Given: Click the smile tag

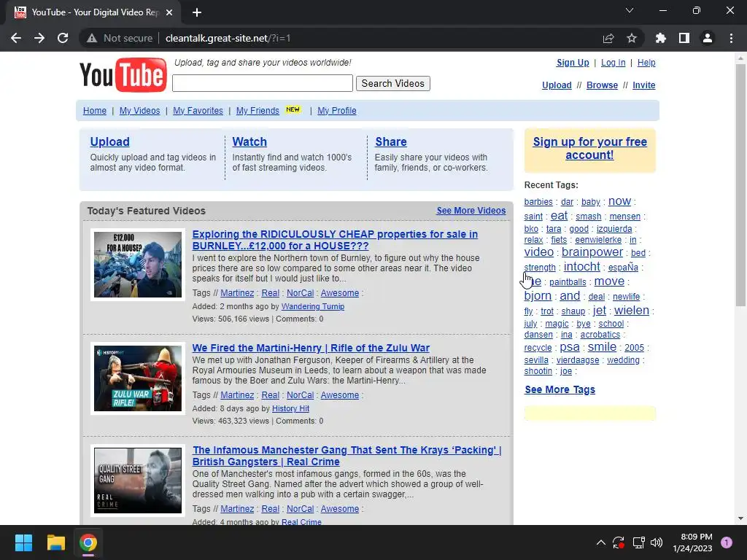Looking at the screenshot, I should tap(602, 347).
